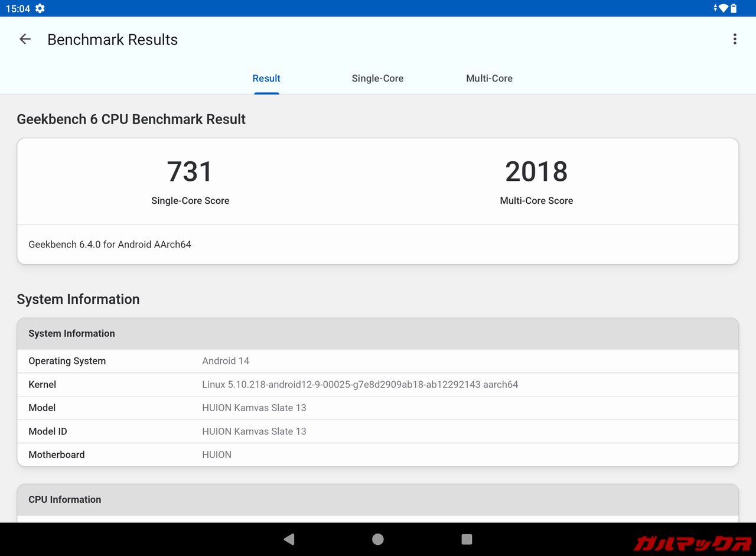Viewport: 756px width, 556px height.
Task: Tap the Motherboard HUION row
Action: [377, 454]
